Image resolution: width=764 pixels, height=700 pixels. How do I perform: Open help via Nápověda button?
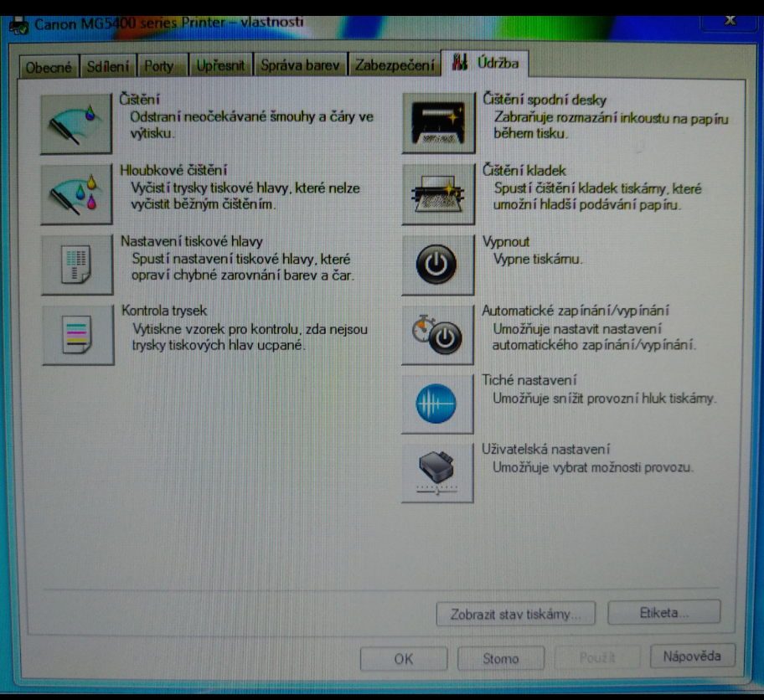click(692, 656)
